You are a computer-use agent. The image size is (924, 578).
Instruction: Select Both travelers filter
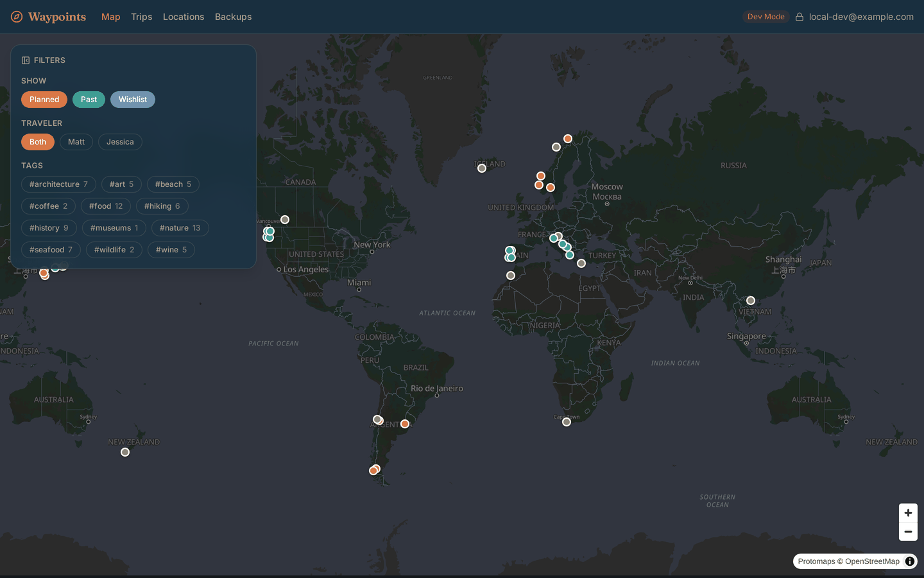click(38, 142)
